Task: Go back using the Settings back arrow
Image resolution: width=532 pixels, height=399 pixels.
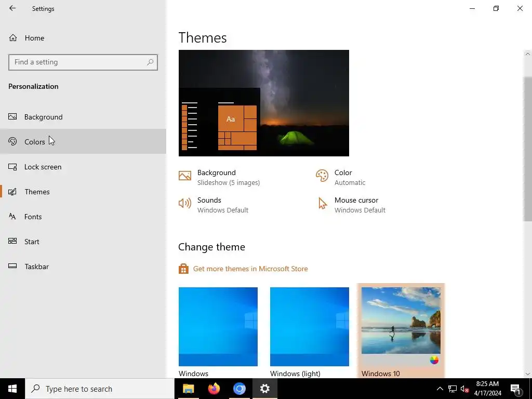Action: (x=12, y=8)
